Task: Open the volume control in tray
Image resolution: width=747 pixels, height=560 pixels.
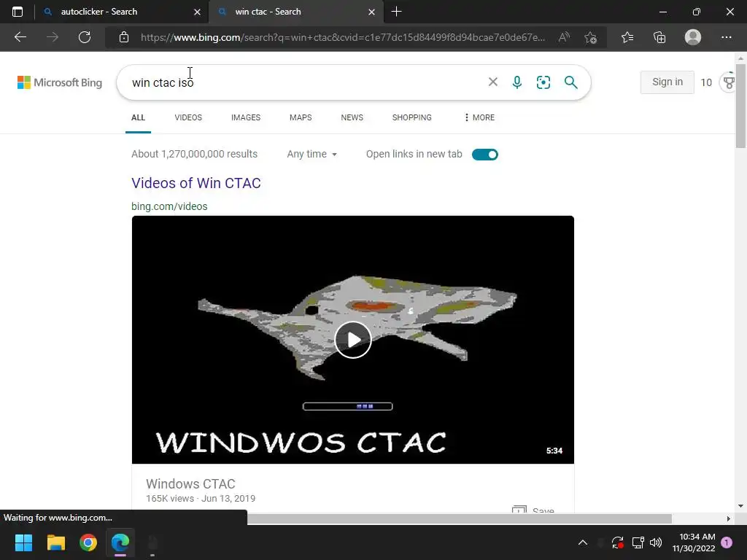Action: click(x=656, y=542)
